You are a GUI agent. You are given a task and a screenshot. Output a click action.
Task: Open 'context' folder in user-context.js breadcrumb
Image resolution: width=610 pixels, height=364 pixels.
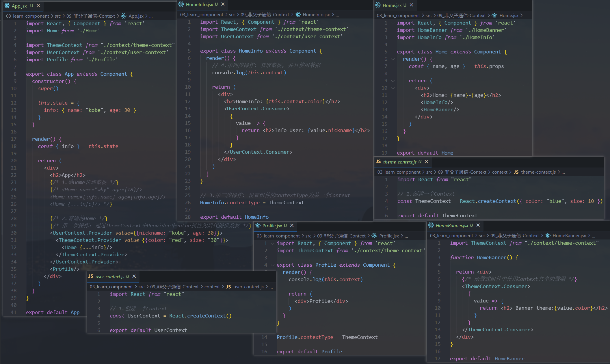tap(212, 287)
